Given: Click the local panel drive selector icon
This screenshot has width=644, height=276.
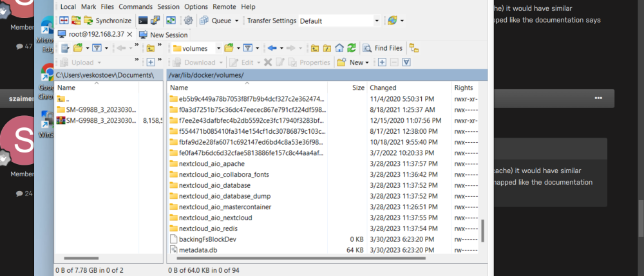Looking at the screenshot, I should pos(65,48).
